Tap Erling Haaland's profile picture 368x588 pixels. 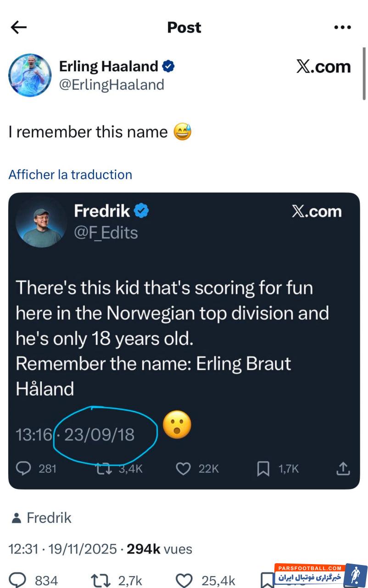point(30,75)
